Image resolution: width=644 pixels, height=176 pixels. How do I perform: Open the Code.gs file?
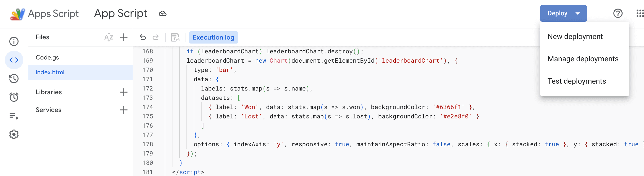click(x=47, y=58)
